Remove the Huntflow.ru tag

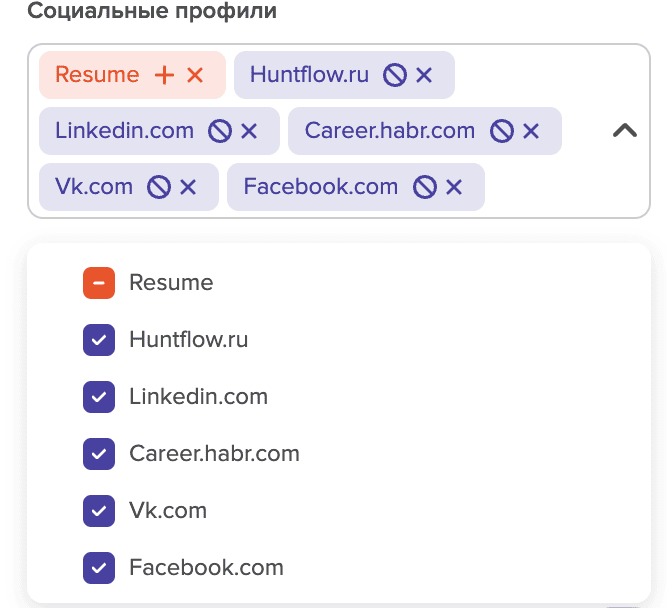click(424, 75)
